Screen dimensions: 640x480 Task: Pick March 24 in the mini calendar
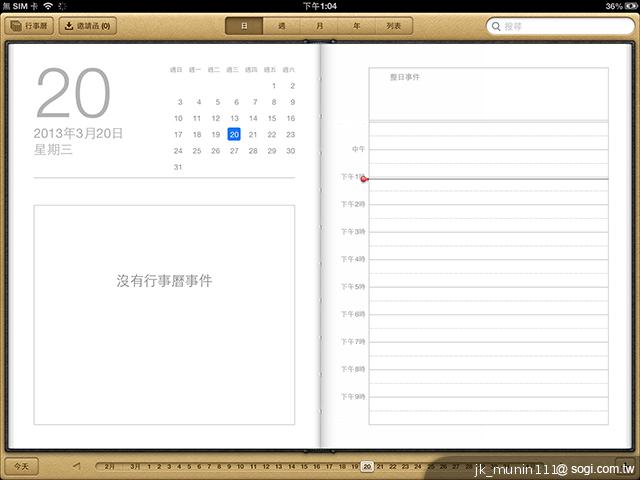coord(178,151)
